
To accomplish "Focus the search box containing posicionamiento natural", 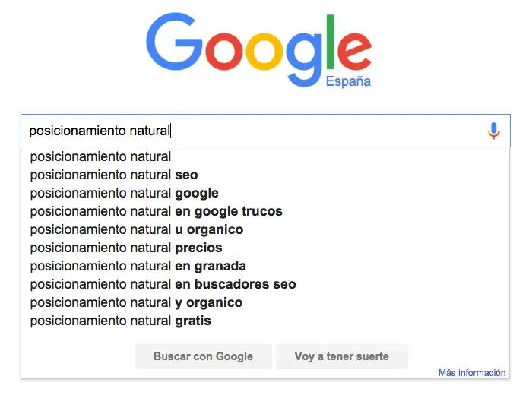I will pyautogui.click(x=265, y=131).
